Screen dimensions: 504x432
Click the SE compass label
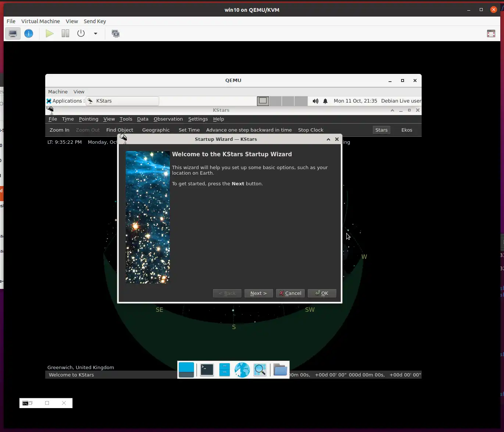[x=160, y=310]
